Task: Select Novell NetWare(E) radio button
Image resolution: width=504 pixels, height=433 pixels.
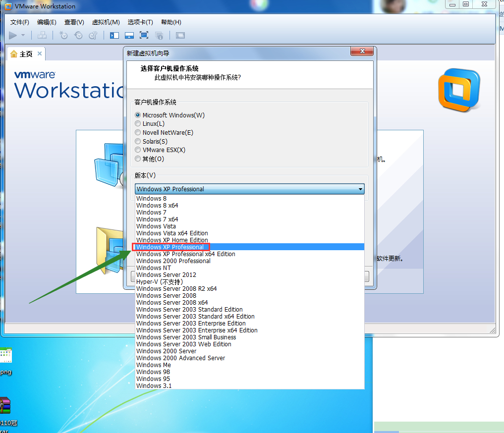Action: pyautogui.click(x=138, y=132)
